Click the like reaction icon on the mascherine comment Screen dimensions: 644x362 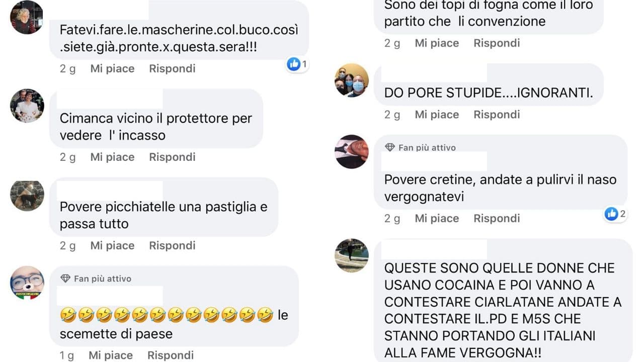click(x=293, y=63)
